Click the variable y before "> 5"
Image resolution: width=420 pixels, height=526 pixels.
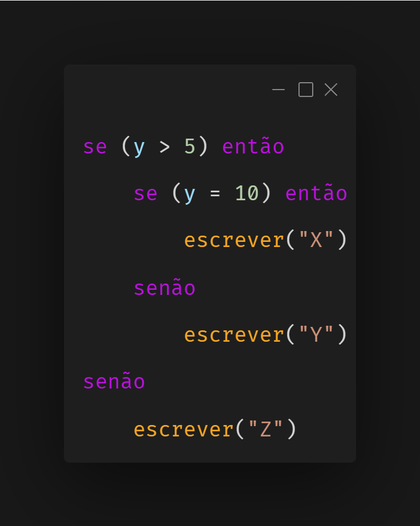139,147
